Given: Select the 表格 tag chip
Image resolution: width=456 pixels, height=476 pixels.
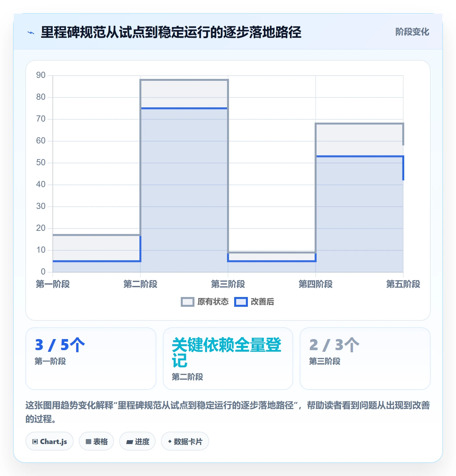Looking at the screenshot, I should (96, 441).
